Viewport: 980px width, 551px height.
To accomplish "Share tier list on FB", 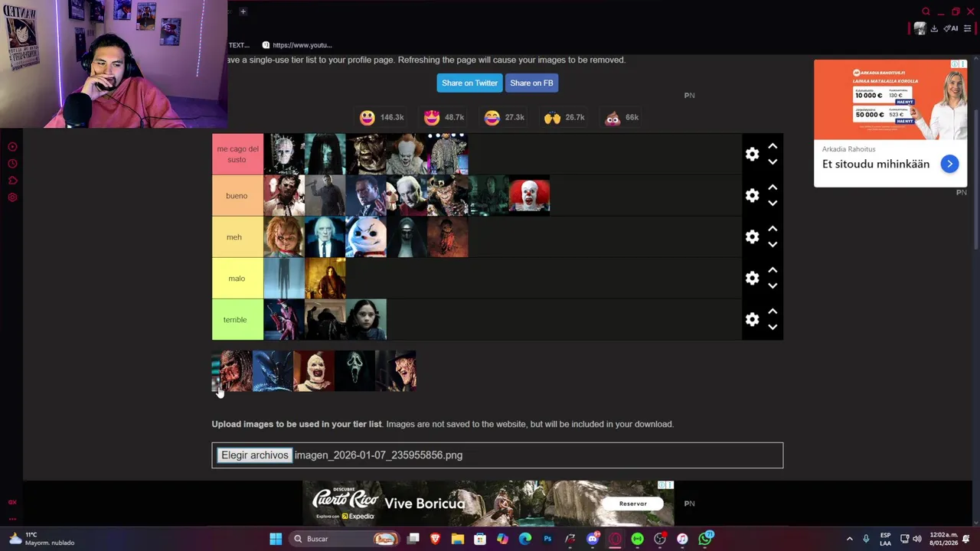I will coord(531,83).
